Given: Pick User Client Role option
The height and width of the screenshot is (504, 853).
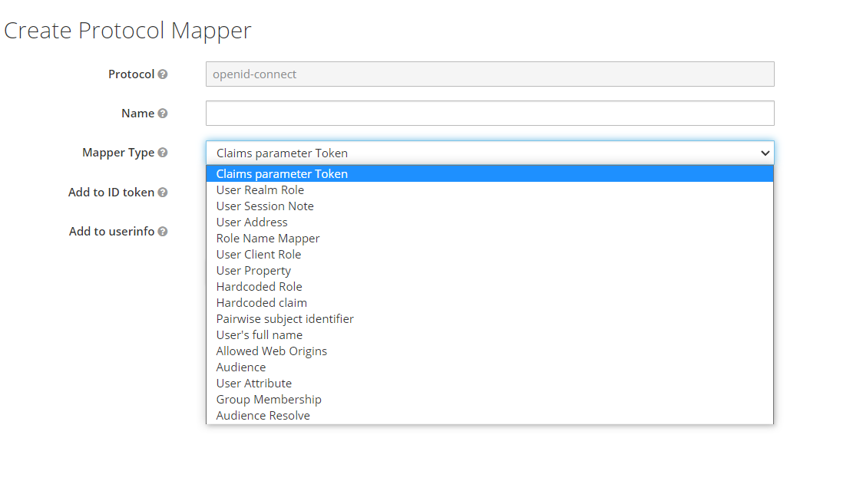Looking at the screenshot, I should point(490,255).
